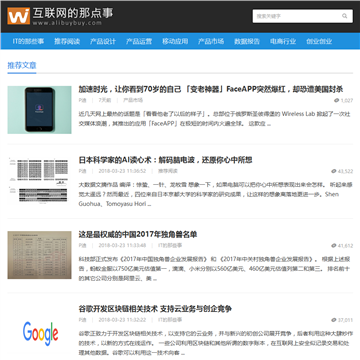Screen dimensions: 360x360
Task: Open the 产品市场 nav item
Action: (x=211, y=41)
